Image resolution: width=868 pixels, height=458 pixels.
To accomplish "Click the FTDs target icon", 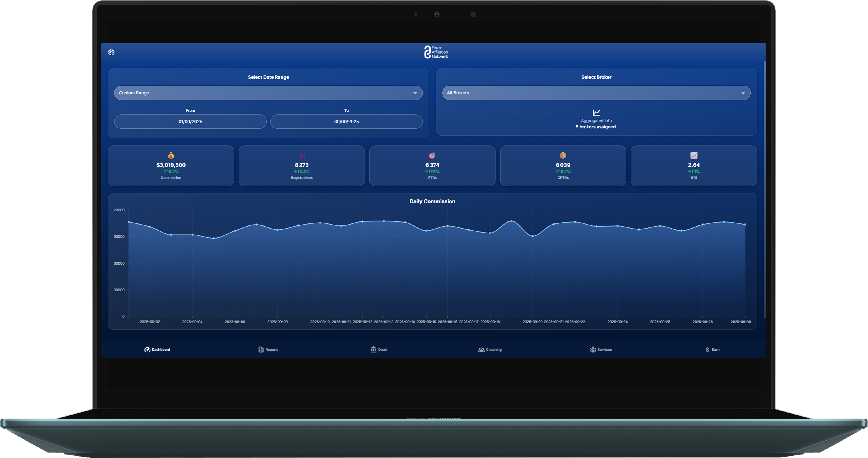I will pyautogui.click(x=432, y=156).
